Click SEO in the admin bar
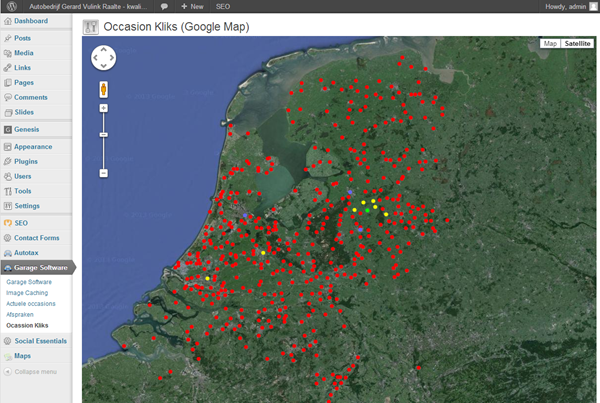The height and width of the screenshot is (403, 600). tap(223, 7)
